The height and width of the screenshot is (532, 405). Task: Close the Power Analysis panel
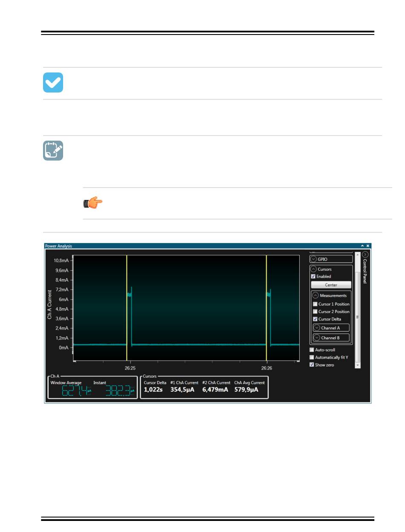(x=368, y=246)
